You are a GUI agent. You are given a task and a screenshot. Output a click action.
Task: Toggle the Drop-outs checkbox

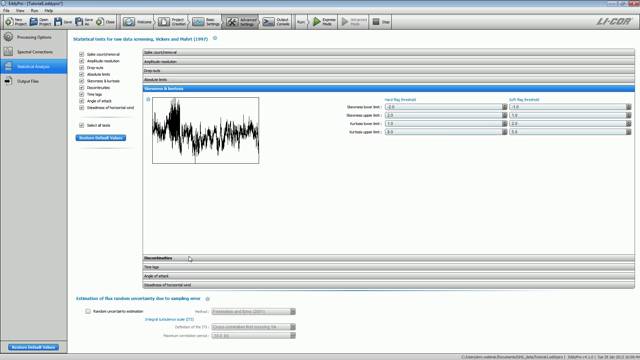pos(82,68)
